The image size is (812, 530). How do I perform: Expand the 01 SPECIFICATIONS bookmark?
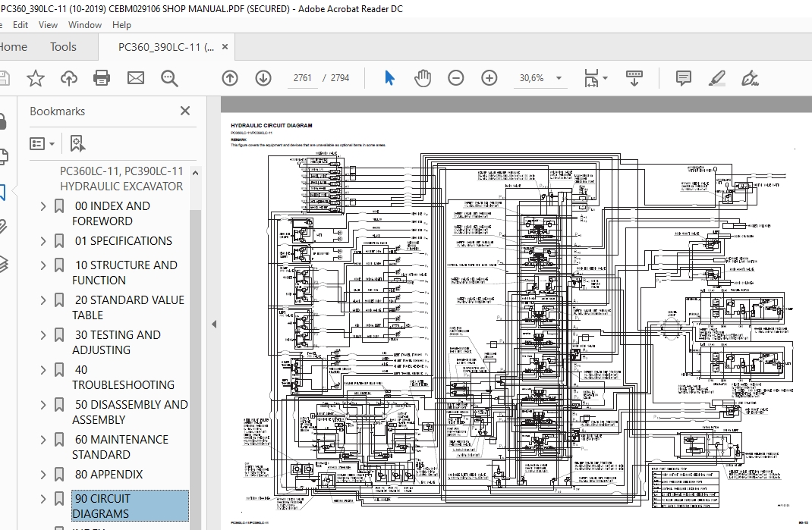click(x=43, y=241)
